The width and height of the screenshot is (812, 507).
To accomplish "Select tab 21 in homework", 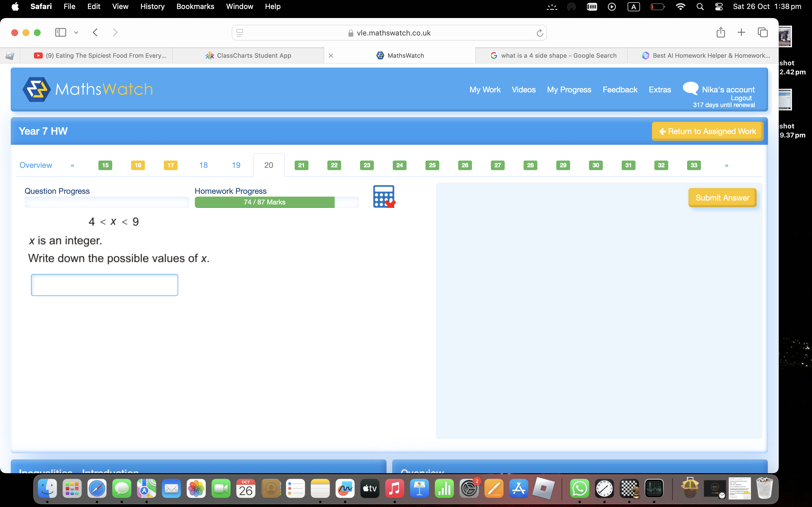I will click(x=301, y=165).
